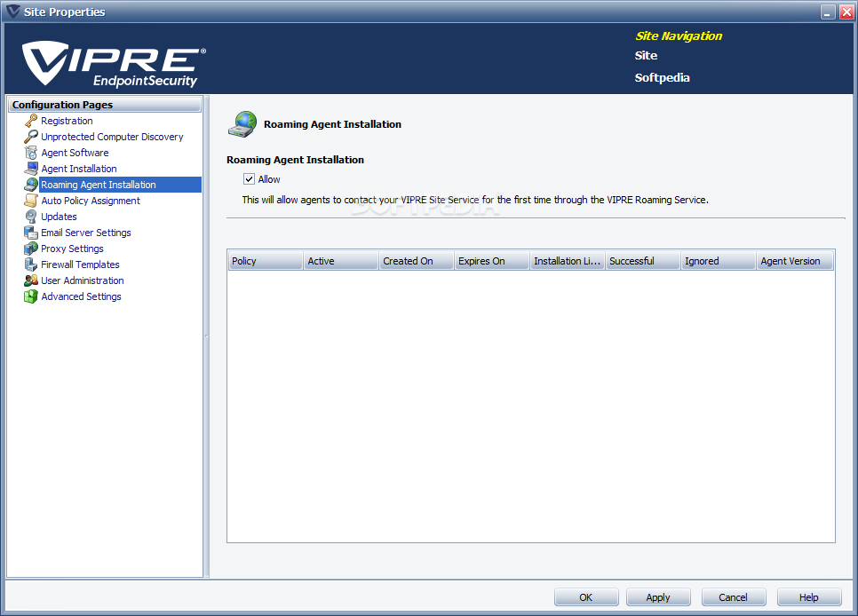Click the OK button
Screen dimensions: 858x616
pos(586,596)
